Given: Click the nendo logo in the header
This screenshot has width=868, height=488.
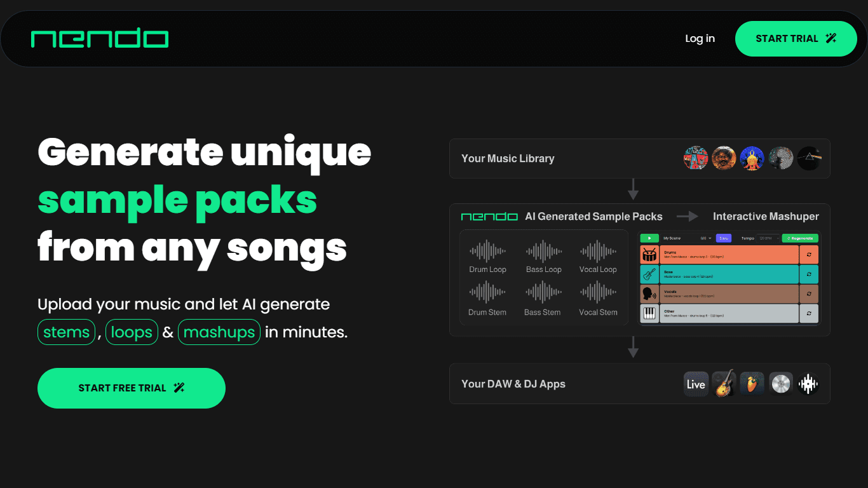Looking at the screenshot, I should (100, 39).
